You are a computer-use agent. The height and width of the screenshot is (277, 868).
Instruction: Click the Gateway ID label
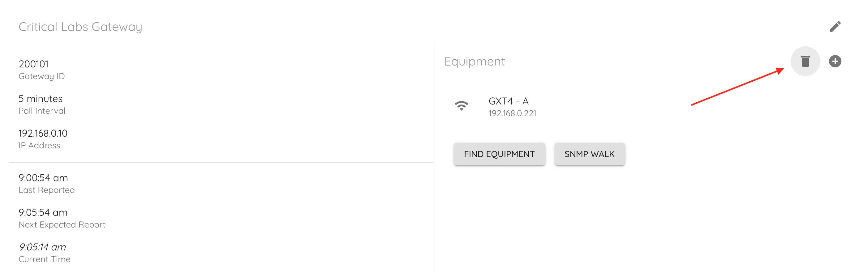[41, 76]
